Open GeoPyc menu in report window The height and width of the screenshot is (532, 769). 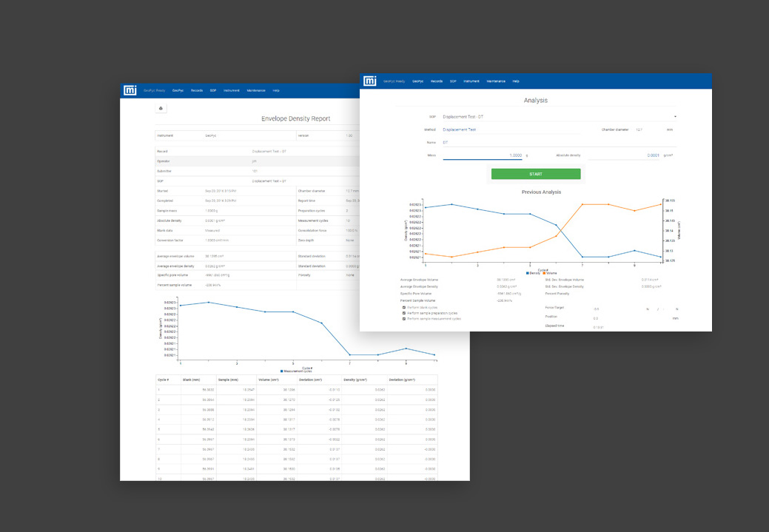tap(178, 90)
